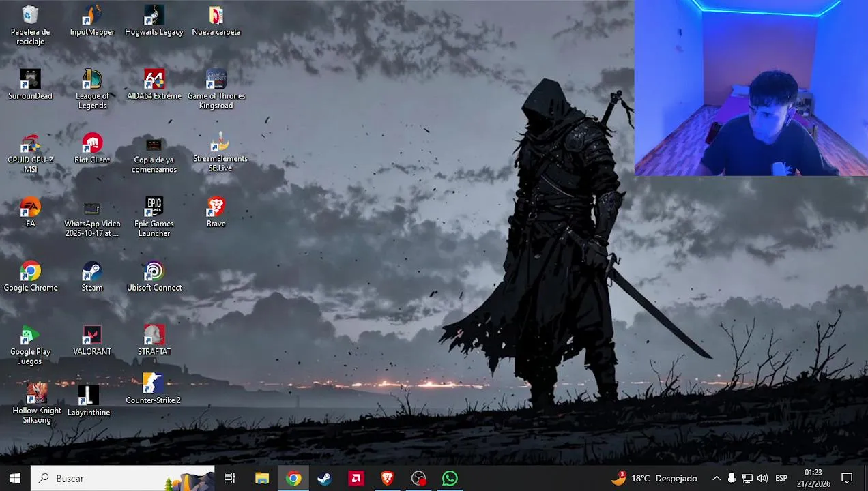Click the microphone tray icon
Image resolution: width=868 pixels, height=491 pixels.
tap(732, 479)
